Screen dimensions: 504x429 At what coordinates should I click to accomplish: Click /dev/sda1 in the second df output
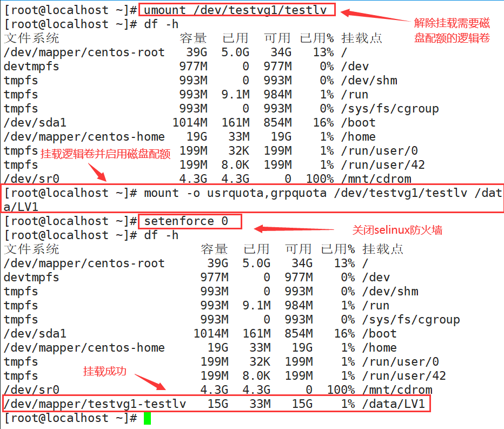coord(35,333)
